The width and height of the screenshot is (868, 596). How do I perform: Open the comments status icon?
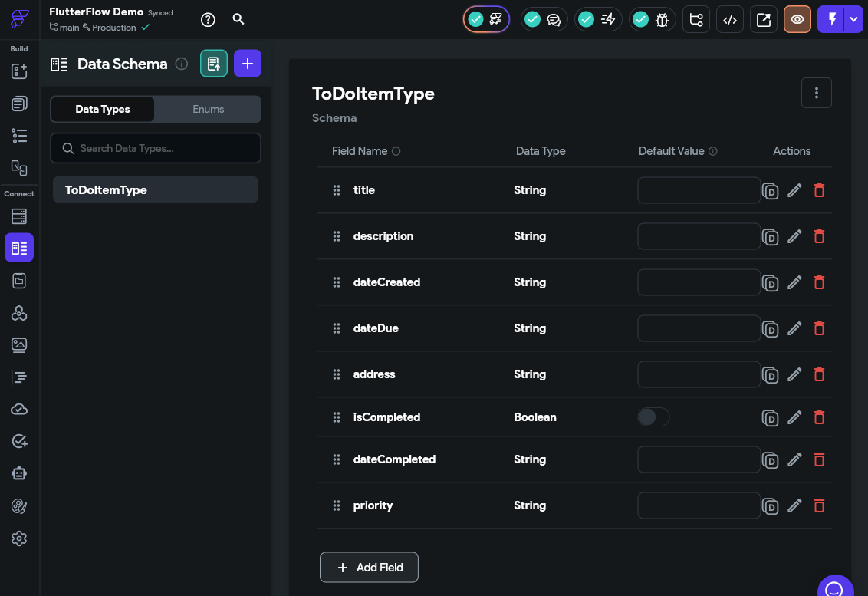pos(544,19)
